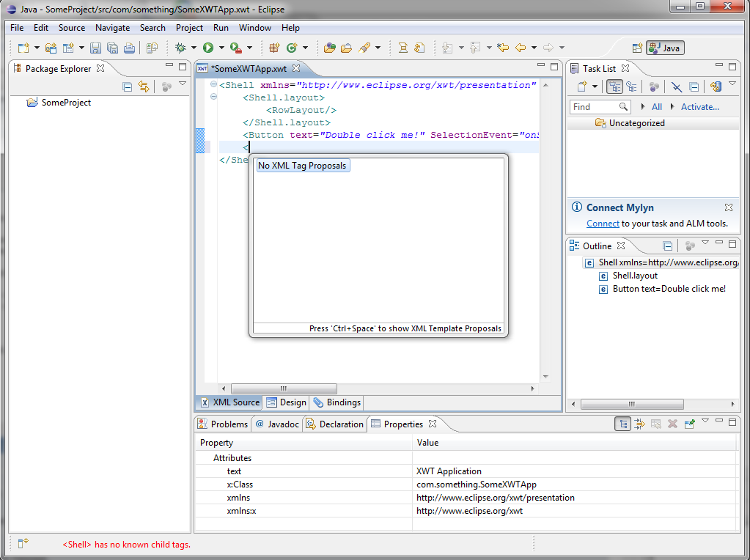Image resolution: width=750 pixels, height=560 pixels.
Task: Switch to the Design tab
Action: point(287,402)
